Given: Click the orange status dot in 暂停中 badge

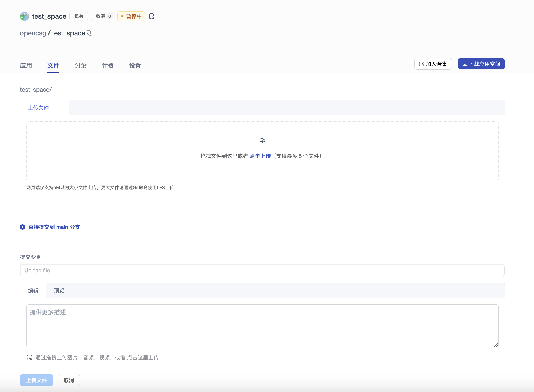Looking at the screenshot, I should (123, 16).
